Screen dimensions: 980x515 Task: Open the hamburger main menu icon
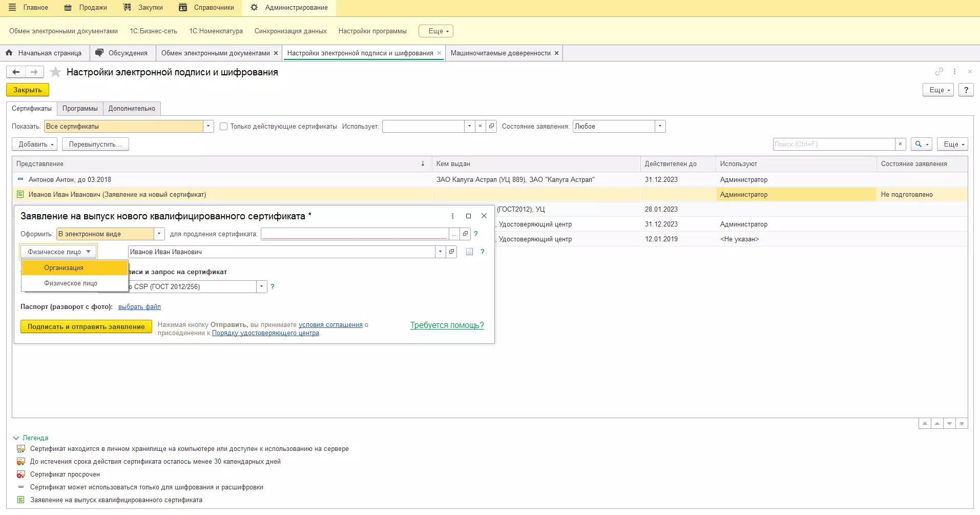12,8
